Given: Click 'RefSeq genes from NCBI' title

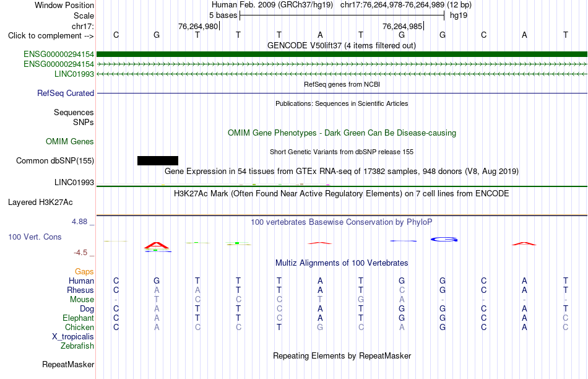Looking at the screenshot, I should (342, 84).
